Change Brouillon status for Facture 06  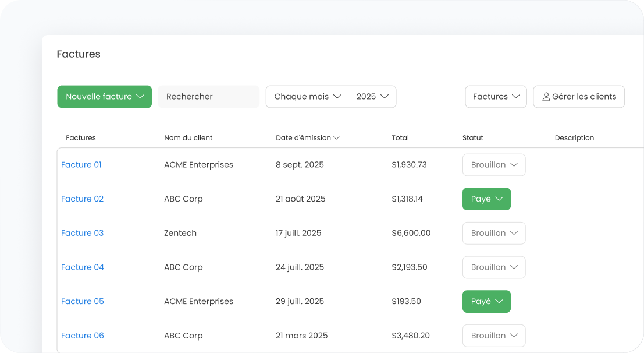tap(494, 336)
